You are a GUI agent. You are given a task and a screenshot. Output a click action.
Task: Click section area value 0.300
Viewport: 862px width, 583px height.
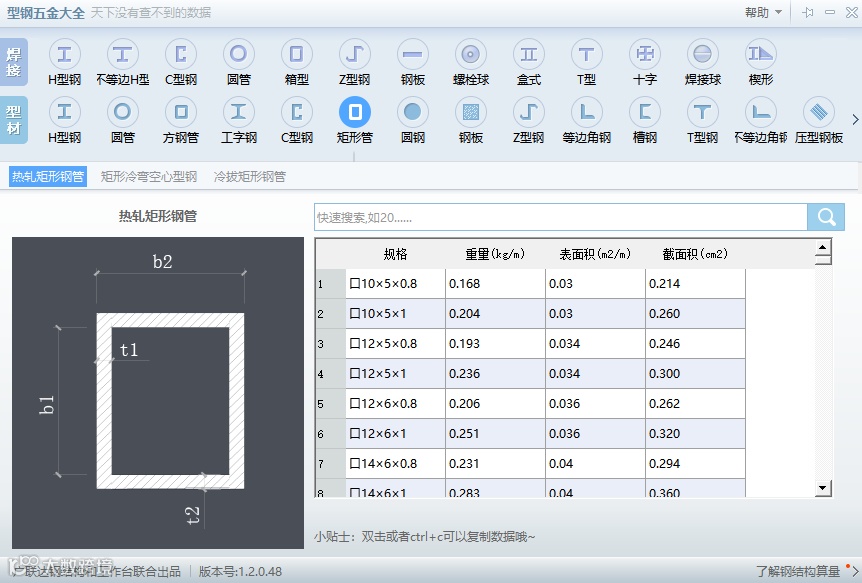pos(695,373)
